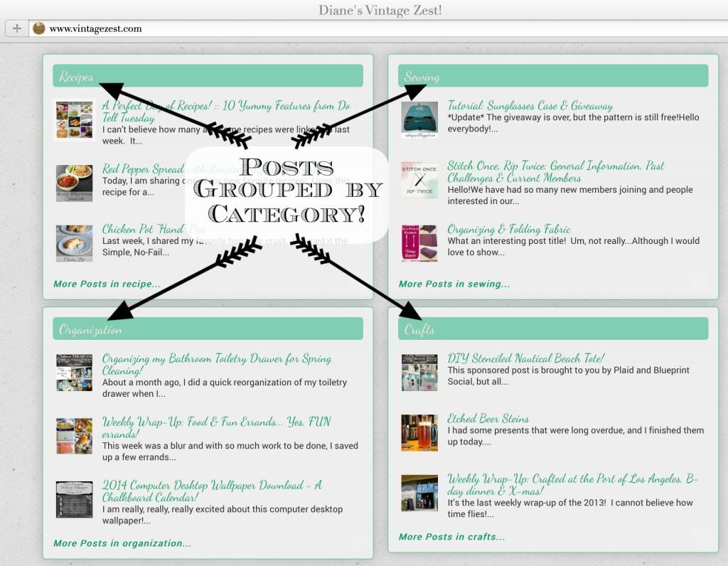
Task: Click the site favicon in address bar
Action: (39, 28)
